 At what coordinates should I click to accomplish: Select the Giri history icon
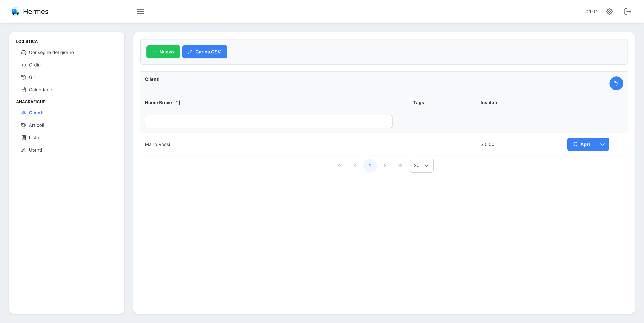click(24, 77)
